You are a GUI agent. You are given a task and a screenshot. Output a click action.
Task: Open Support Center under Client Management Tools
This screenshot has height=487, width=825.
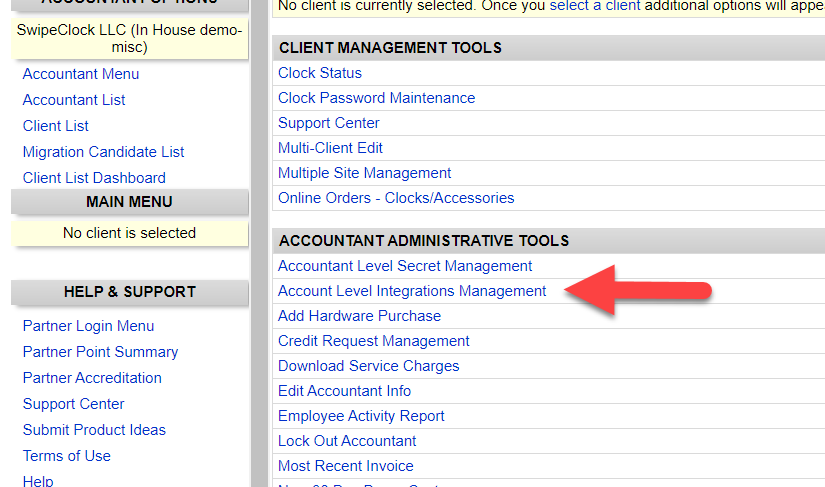pyautogui.click(x=329, y=123)
